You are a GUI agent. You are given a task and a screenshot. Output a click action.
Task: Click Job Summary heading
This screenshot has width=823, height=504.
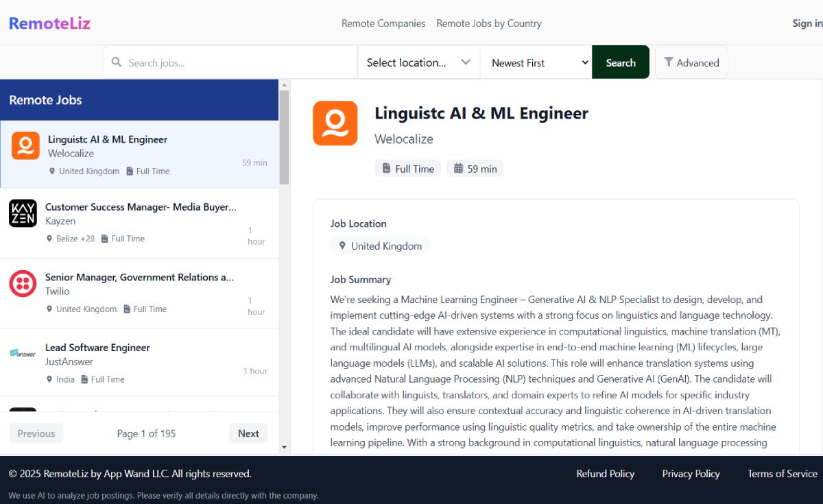(x=361, y=280)
